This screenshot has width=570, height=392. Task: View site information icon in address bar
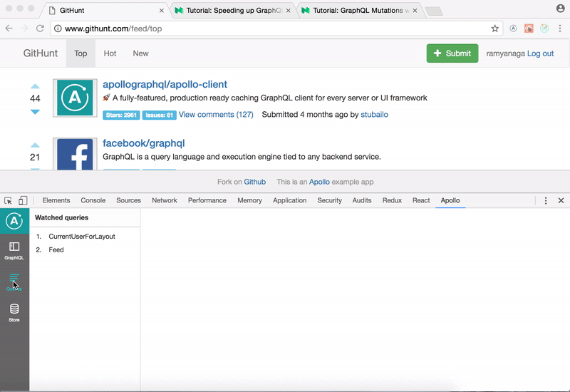58,29
